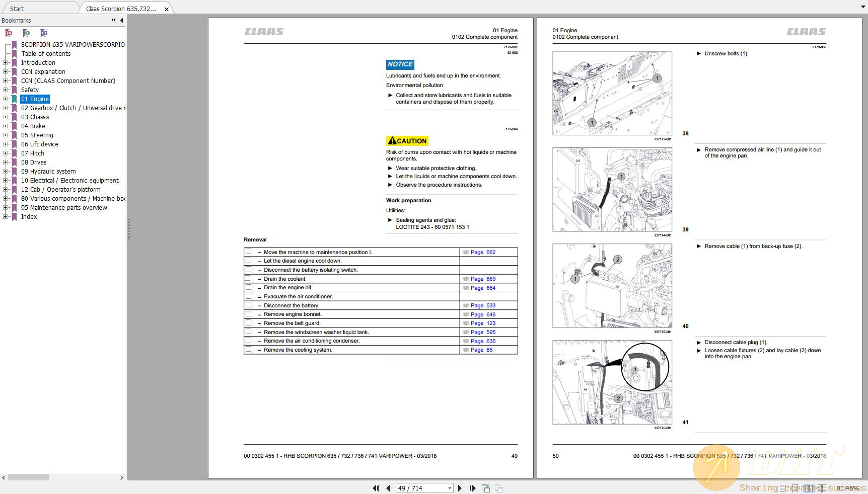This screenshot has height=494, width=868.
Task: Open the 06 Lift device bookmark
Action: point(40,144)
